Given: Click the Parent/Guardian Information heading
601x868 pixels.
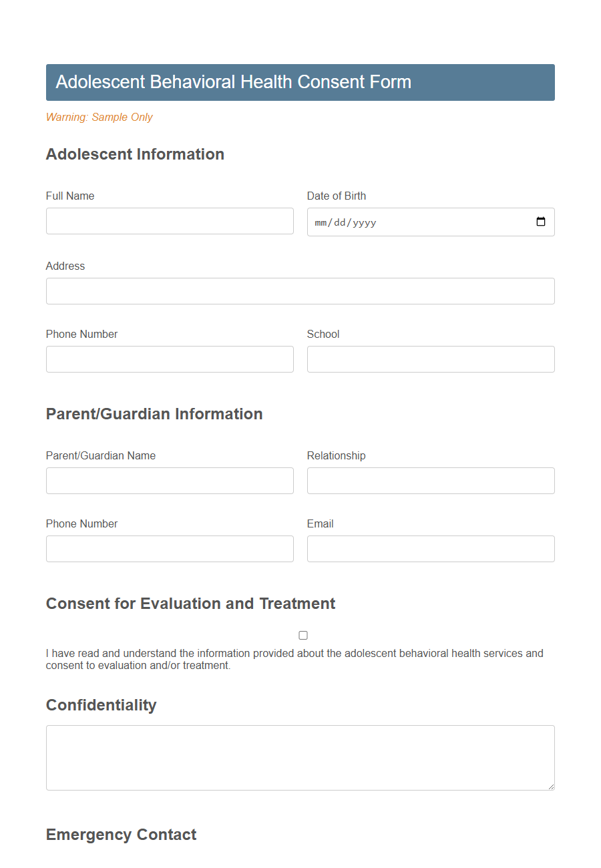Looking at the screenshot, I should pyautogui.click(x=154, y=414).
